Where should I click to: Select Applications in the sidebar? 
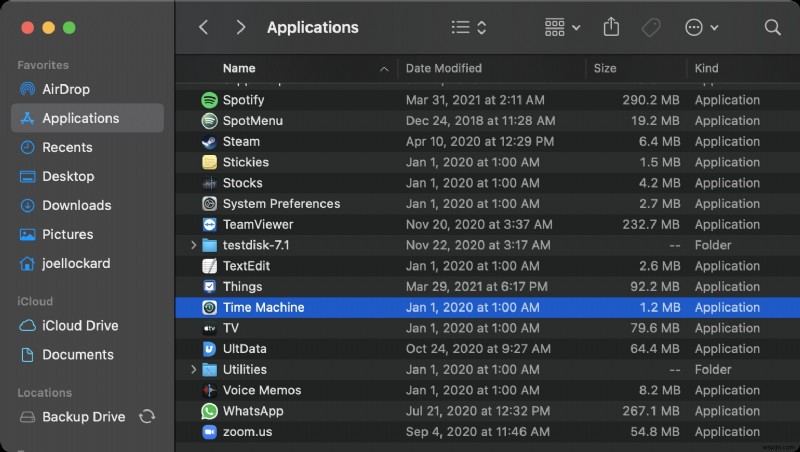pos(87,118)
